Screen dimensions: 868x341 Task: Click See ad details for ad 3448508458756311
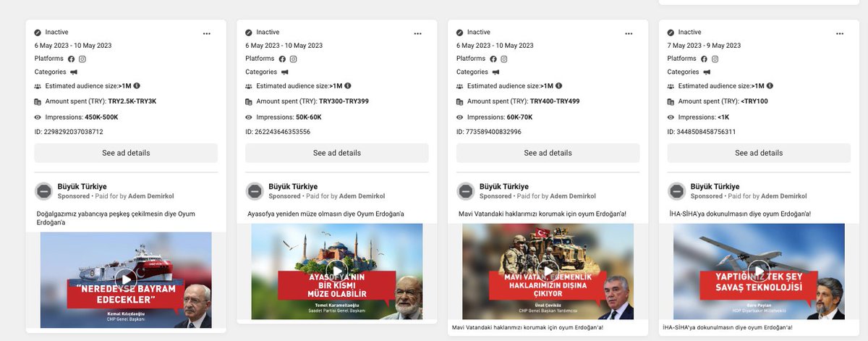[x=759, y=153]
